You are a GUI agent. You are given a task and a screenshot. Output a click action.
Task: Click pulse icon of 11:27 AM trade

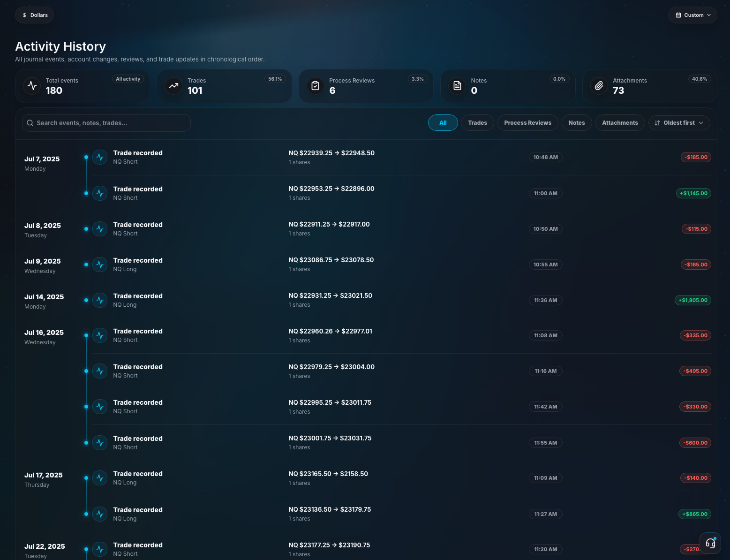click(x=100, y=514)
